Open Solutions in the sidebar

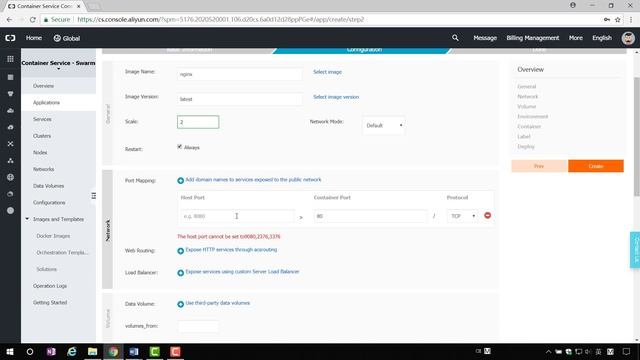pyautogui.click(x=47, y=269)
